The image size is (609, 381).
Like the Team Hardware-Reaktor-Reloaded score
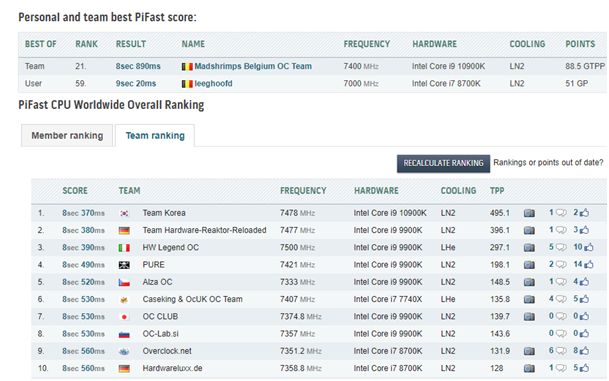[585, 230]
